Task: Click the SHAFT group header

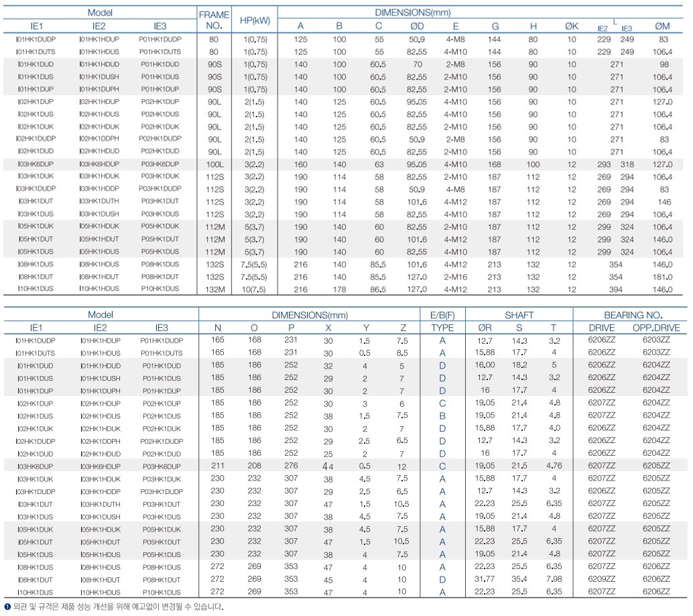Action: tap(519, 315)
